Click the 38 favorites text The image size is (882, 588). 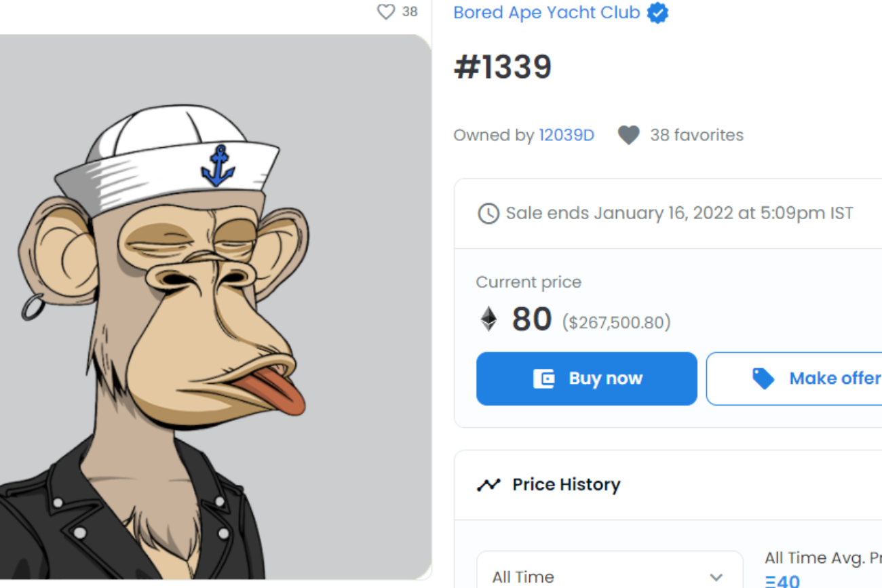click(696, 136)
